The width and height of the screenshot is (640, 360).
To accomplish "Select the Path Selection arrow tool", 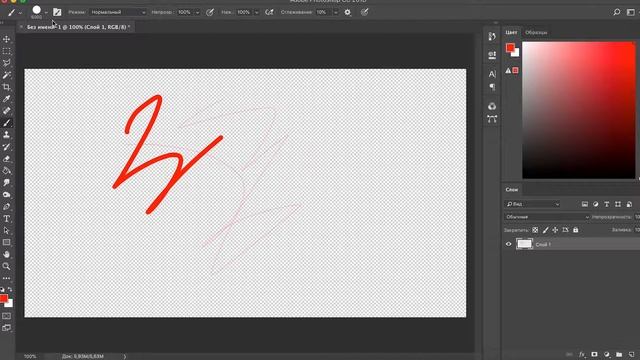I will pyautogui.click(x=7, y=231).
